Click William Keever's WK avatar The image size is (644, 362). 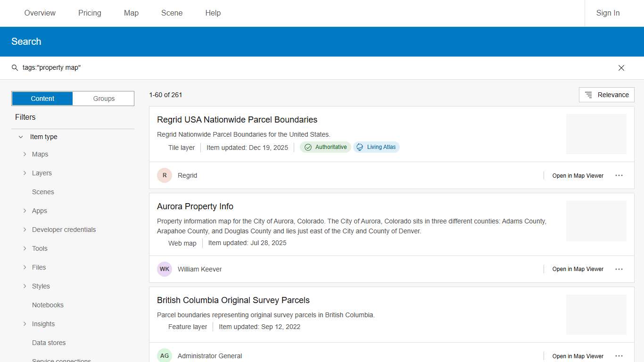point(165,269)
